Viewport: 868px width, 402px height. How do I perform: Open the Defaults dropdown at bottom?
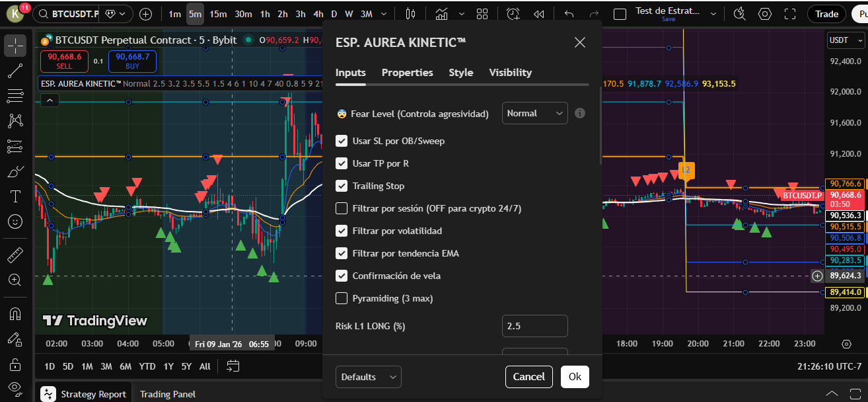coord(369,376)
